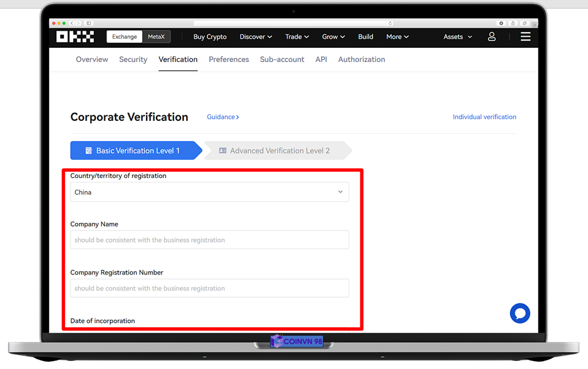588x369 pixels.
Task: Expand the Trade dropdown menu
Action: point(296,37)
